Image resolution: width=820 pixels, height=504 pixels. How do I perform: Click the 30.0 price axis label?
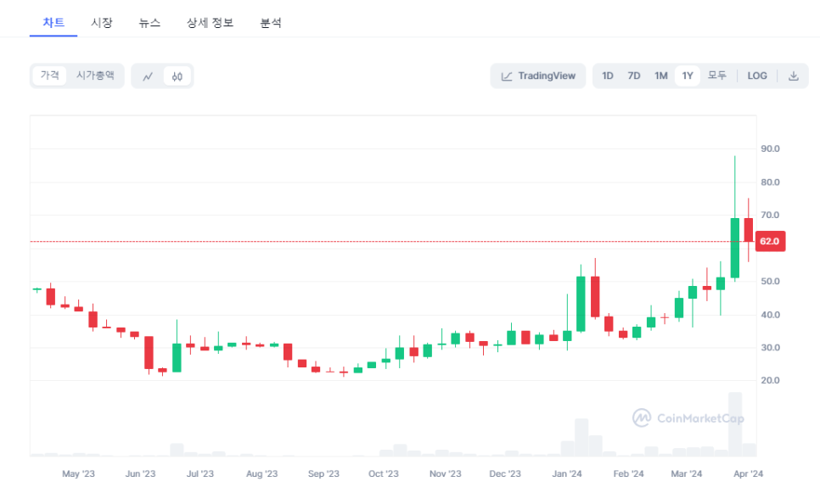(770, 348)
